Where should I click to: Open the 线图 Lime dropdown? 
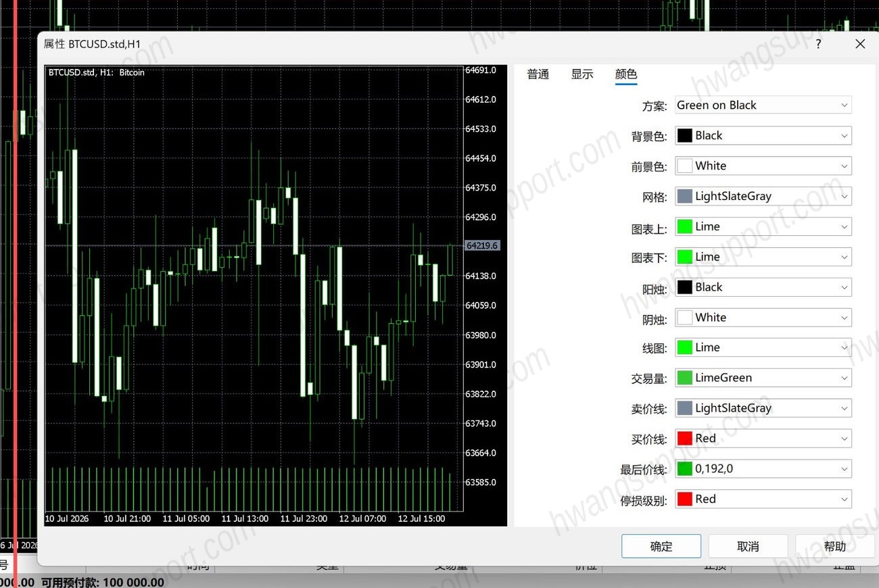(x=763, y=347)
